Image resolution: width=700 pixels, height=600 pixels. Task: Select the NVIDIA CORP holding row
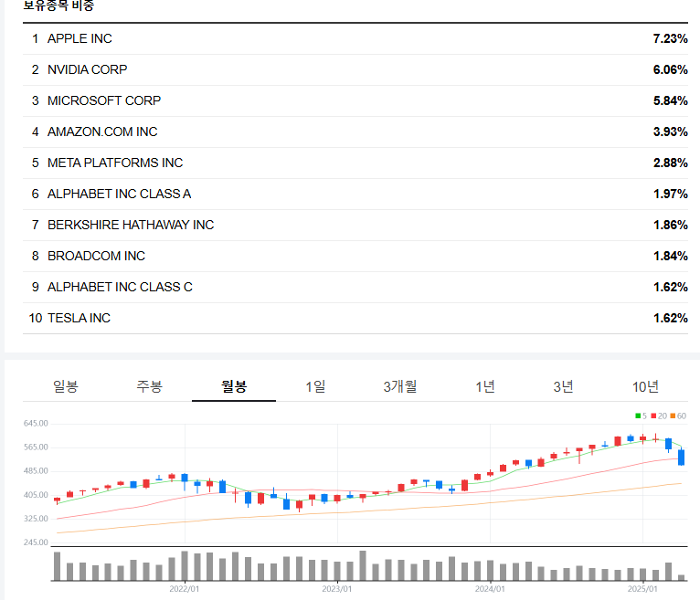[x=355, y=70]
